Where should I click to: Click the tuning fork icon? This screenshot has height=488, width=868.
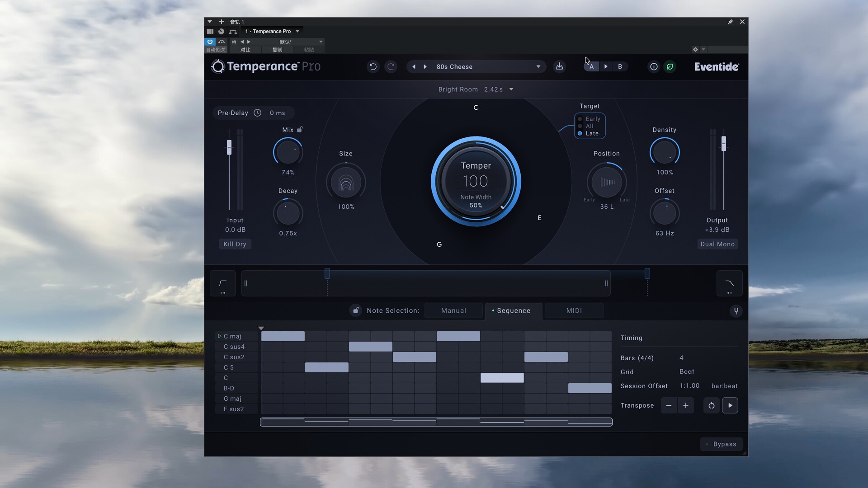[x=736, y=311]
